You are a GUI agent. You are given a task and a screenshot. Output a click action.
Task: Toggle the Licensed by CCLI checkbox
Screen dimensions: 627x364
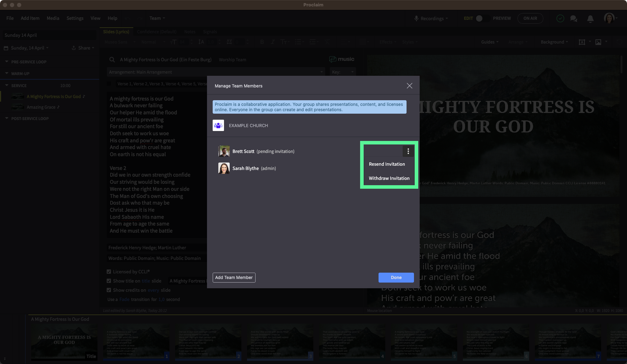109,272
